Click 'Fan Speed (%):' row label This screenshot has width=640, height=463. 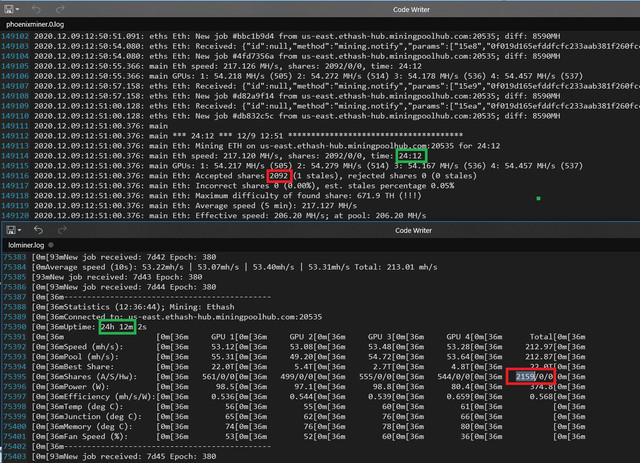pos(97,436)
